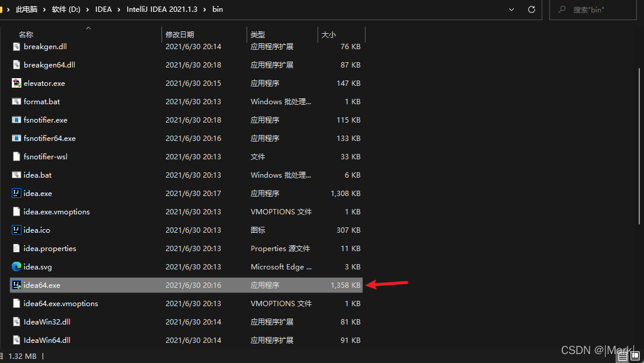
Task: Navigate to 此电脑 in breadcrumb
Action: pos(26,9)
